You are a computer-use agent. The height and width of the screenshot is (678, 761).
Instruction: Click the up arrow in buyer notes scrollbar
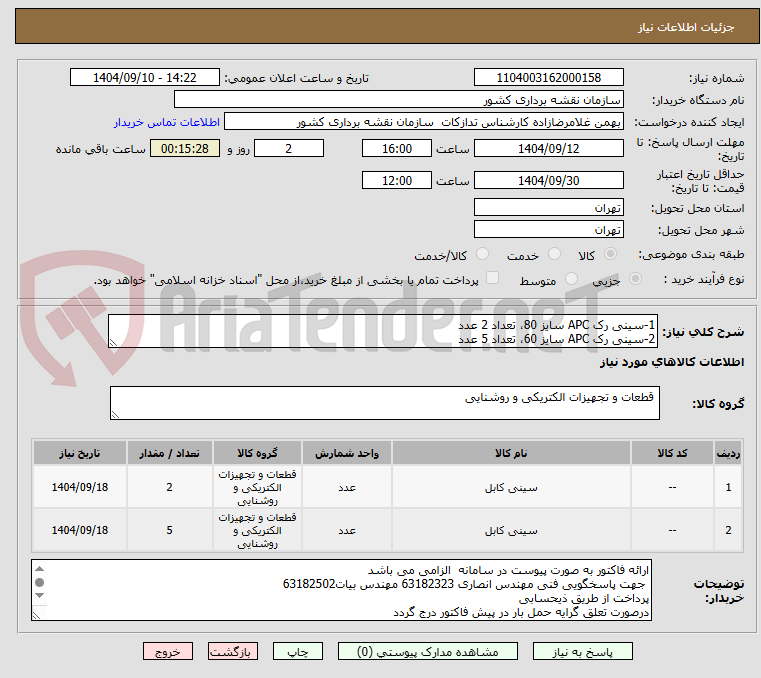(40, 568)
